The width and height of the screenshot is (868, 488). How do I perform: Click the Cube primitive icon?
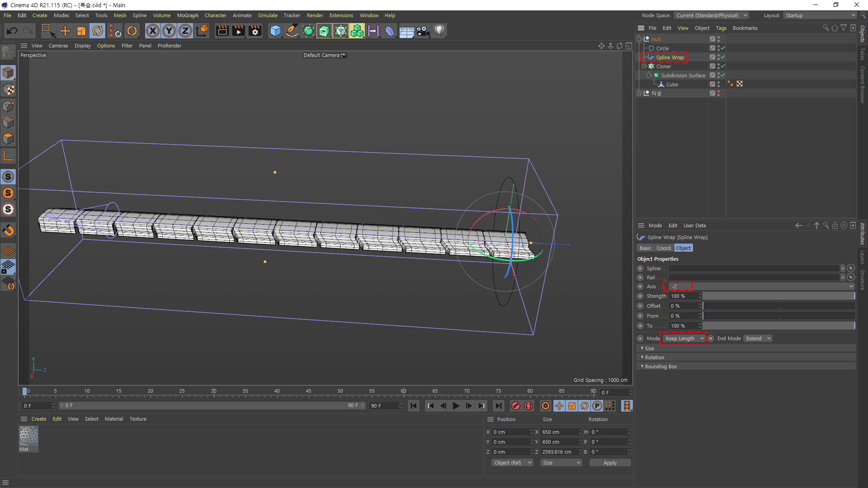point(275,31)
